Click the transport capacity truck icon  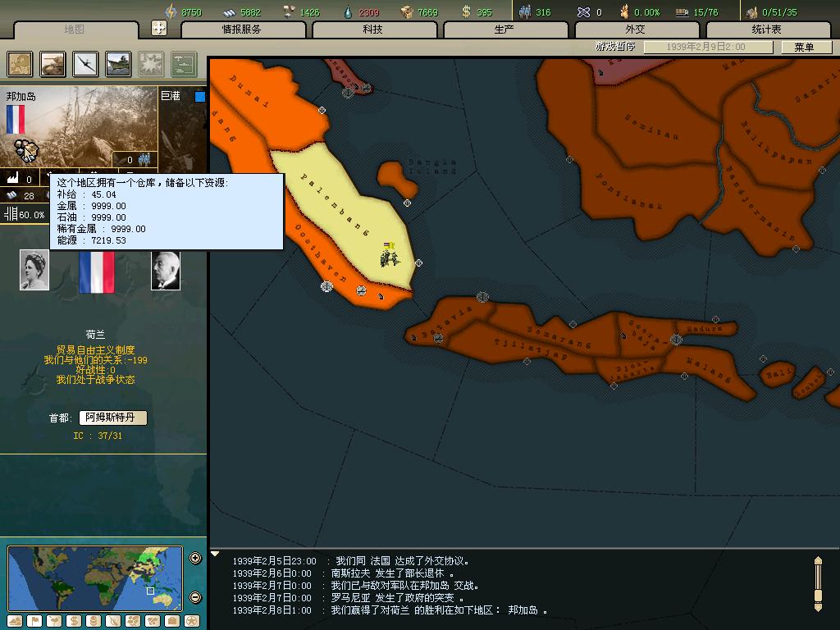(x=682, y=12)
